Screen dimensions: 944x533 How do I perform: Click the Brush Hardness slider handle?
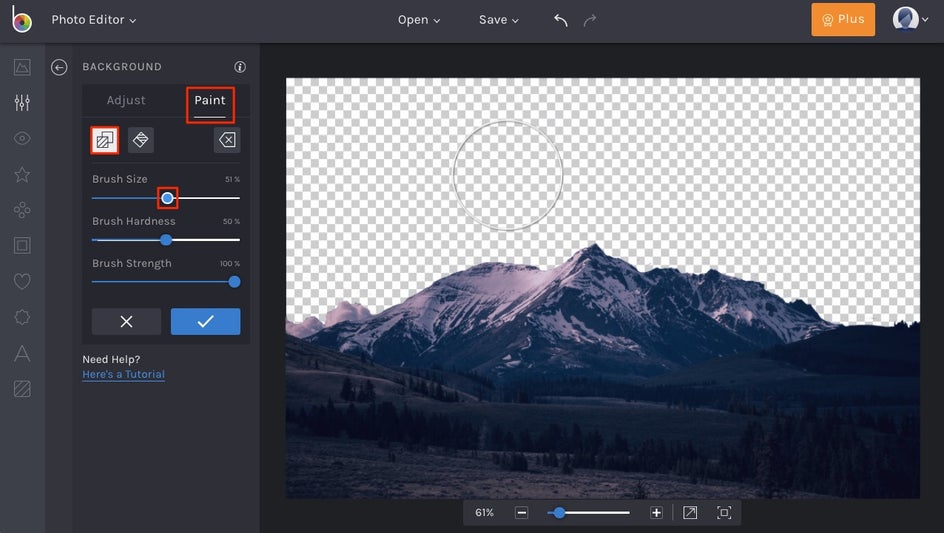pyautogui.click(x=166, y=240)
